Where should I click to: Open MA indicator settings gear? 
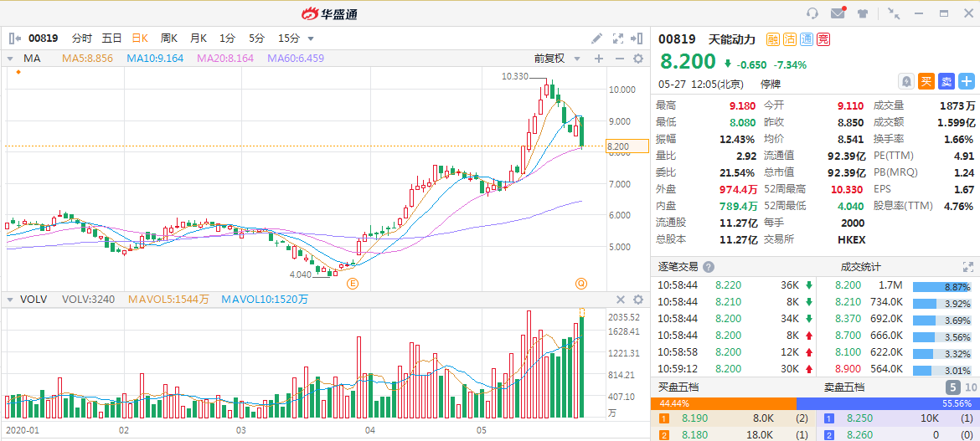pyautogui.click(x=637, y=59)
